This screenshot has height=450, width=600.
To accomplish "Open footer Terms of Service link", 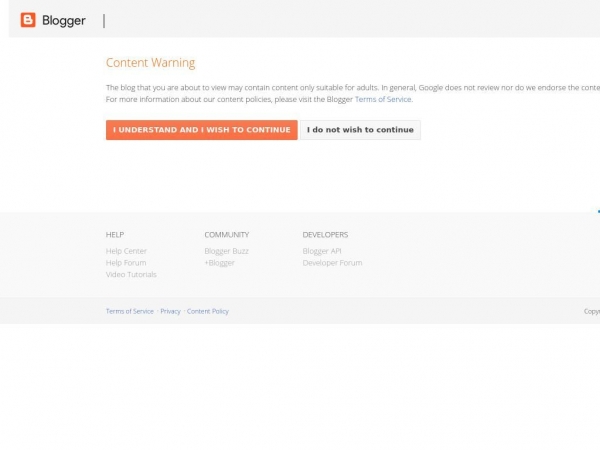I will (x=130, y=311).
